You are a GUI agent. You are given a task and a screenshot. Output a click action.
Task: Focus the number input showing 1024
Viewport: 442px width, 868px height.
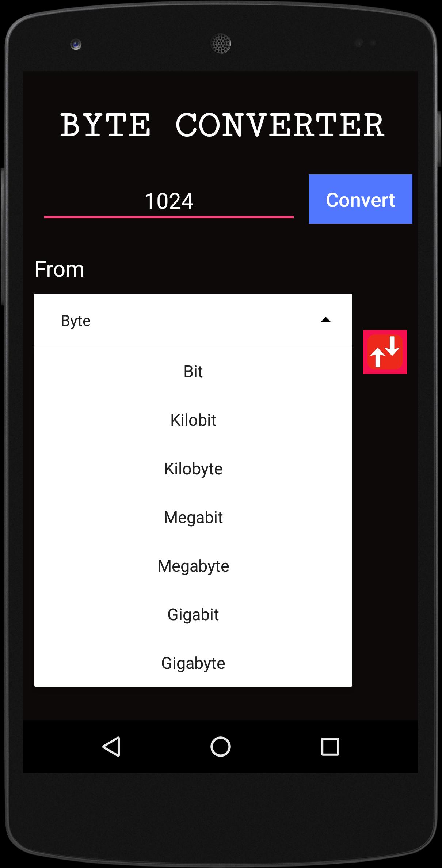coord(169,201)
